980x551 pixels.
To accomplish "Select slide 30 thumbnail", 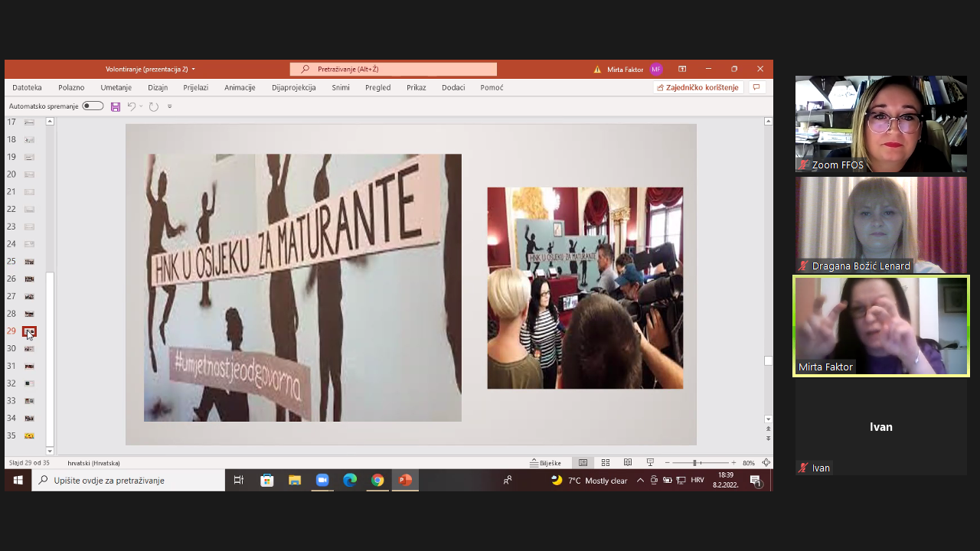I will click(29, 348).
